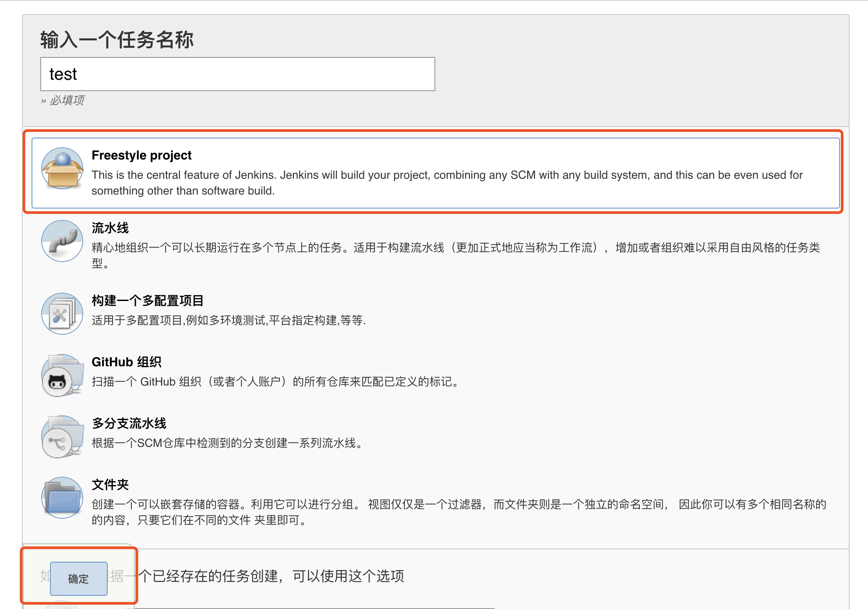Click the Freestyle project box icon
Image resolution: width=868 pixels, height=609 pixels.
click(62, 168)
